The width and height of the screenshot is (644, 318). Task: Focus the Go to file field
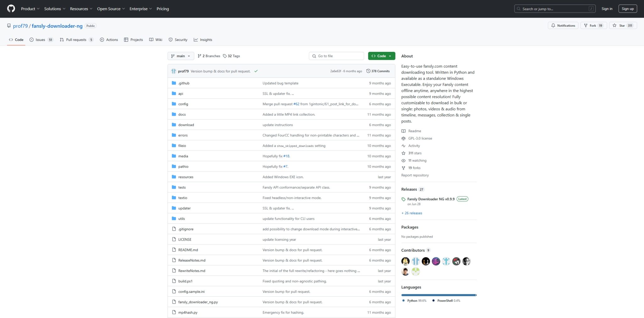(x=336, y=56)
